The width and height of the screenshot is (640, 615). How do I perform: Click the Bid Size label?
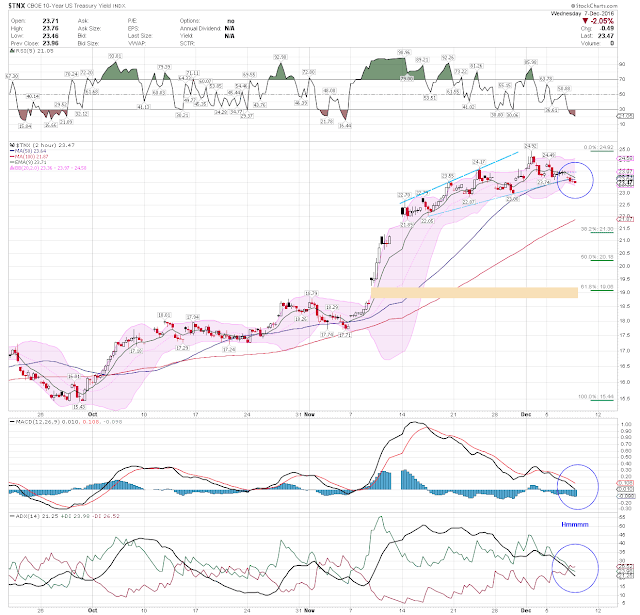[88, 43]
